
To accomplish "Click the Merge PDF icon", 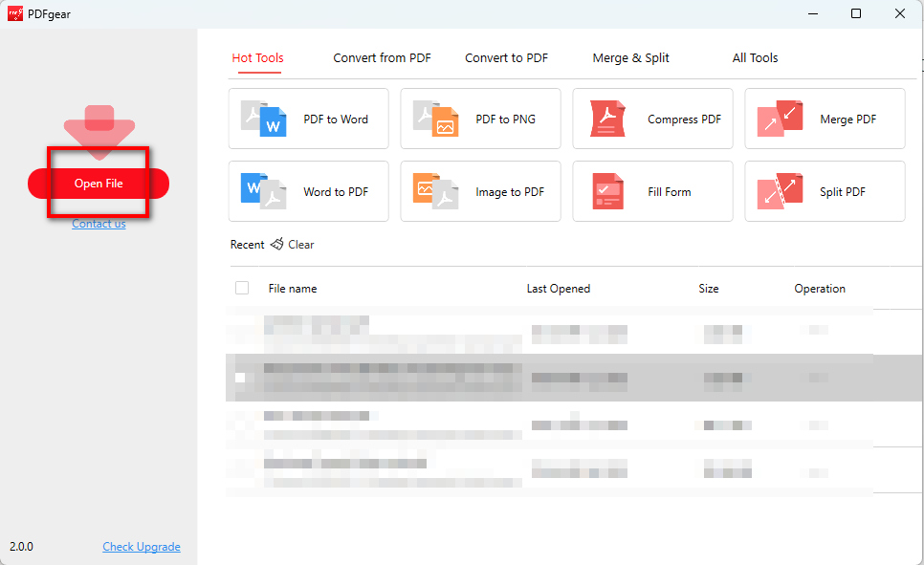I will (x=780, y=119).
